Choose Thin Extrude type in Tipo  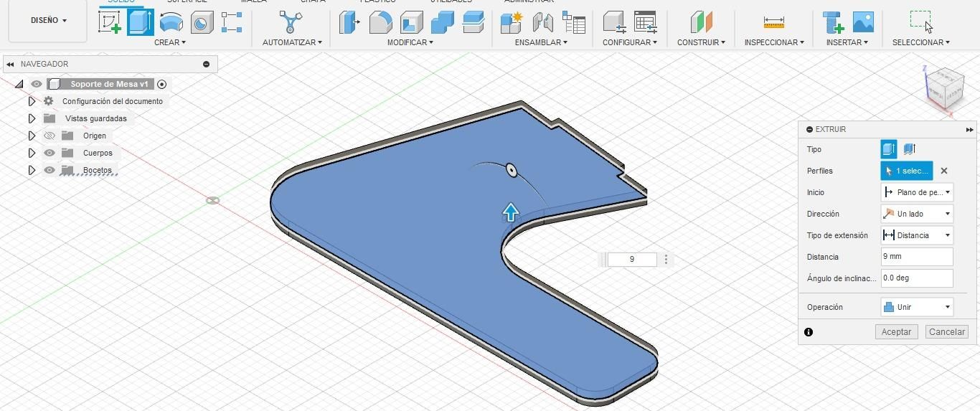[909, 149]
